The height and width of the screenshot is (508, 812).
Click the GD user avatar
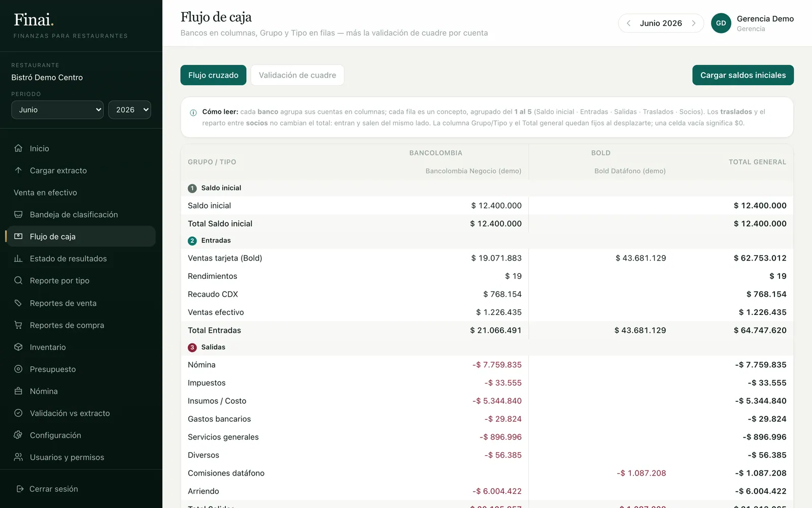coord(721,23)
